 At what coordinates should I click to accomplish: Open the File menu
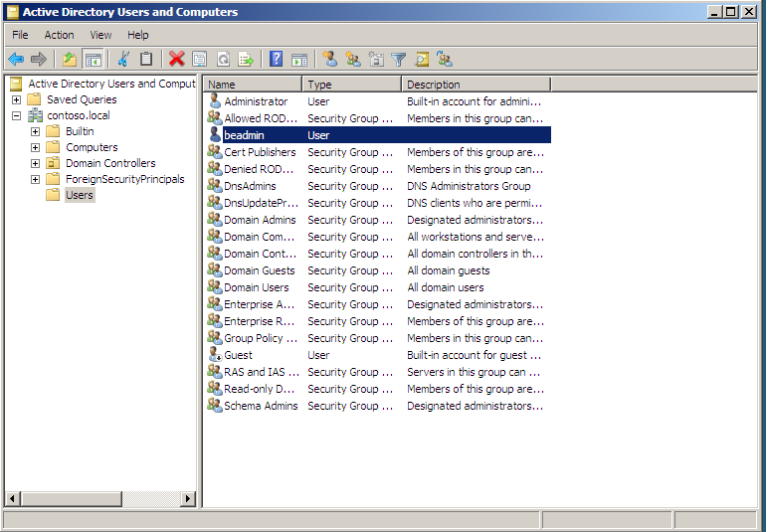[x=20, y=35]
